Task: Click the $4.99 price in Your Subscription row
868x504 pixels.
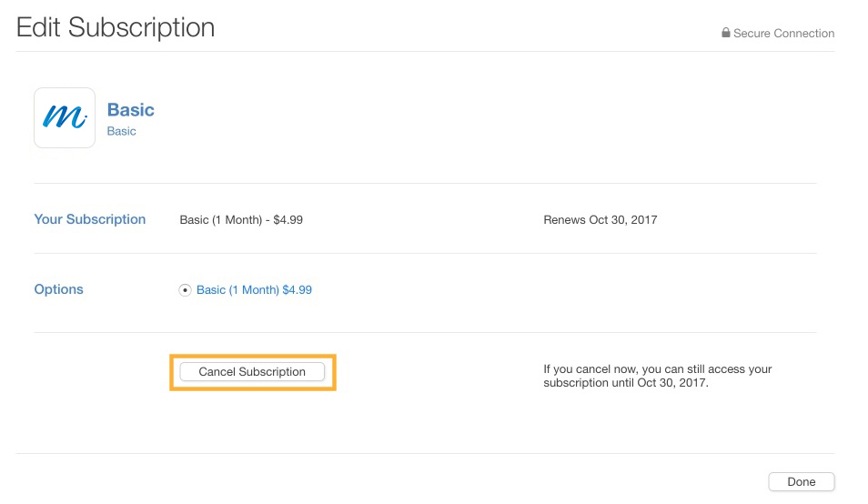Action: pos(288,219)
